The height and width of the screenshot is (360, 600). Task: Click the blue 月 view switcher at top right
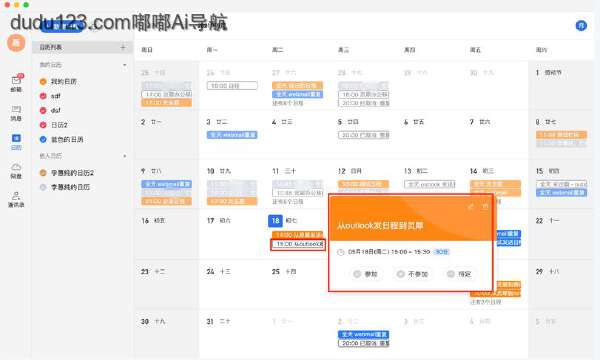(x=581, y=26)
